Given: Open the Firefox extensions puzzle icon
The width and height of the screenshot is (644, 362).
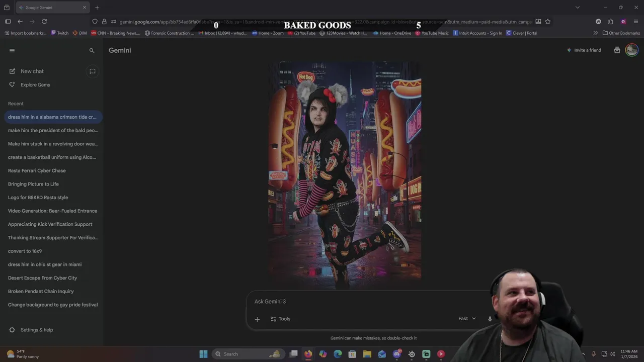Looking at the screenshot, I should pos(611,22).
